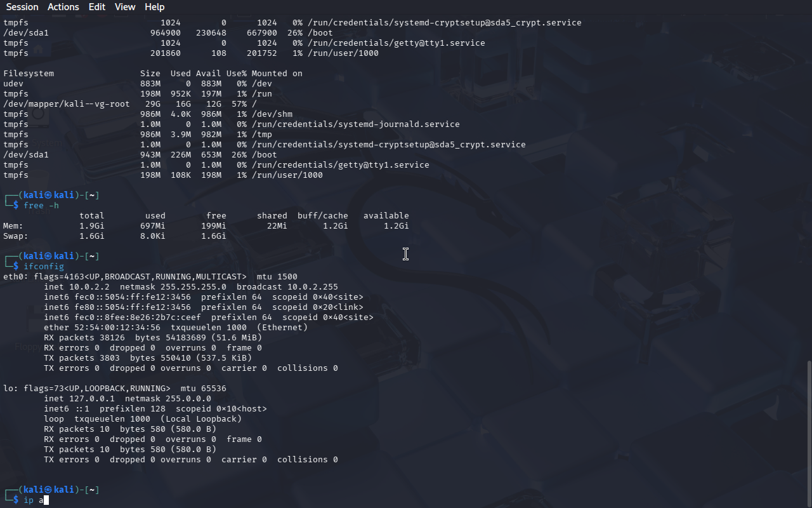Click the 'lo:' interface name
The image size is (812, 508).
coord(11,389)
